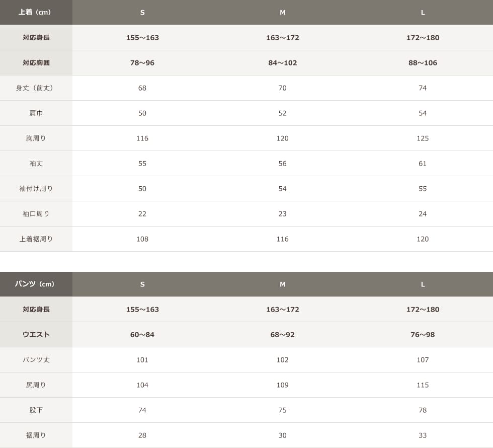This screenshot has height=448, width=493.
Task: Click the 裾周り value 28 for size S
Action: pyautogui.click(x=142, y=435)
